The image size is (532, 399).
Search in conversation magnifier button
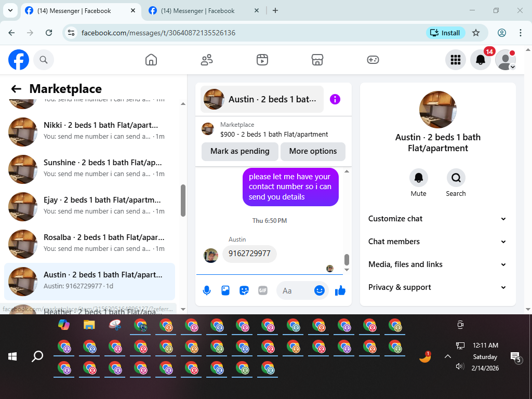(456, 178)
